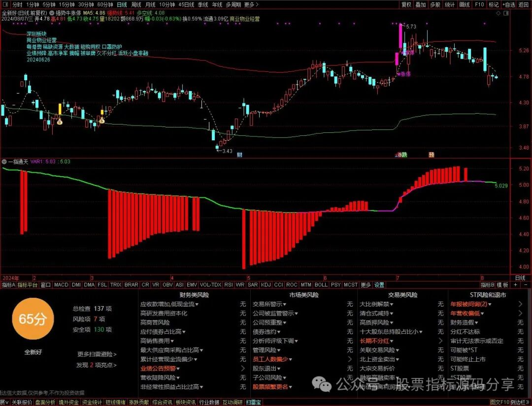532x406 pixels.
Task: Select 日线 daily period
Action: pos(122,4)
